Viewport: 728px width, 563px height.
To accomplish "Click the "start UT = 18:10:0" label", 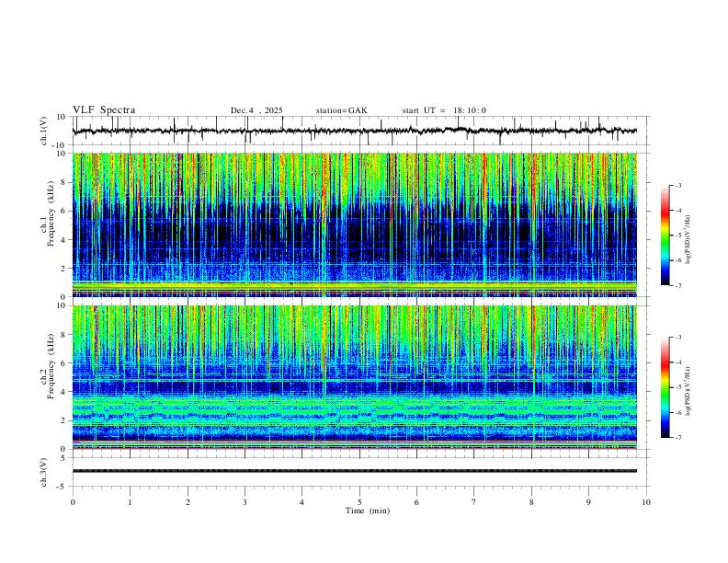I will [444, 110].
